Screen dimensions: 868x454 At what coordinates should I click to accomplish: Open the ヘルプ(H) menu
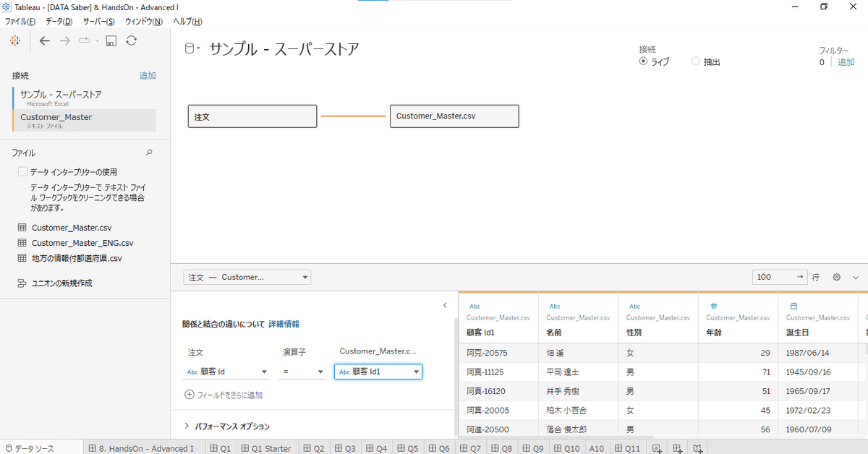tap(187, 22)
